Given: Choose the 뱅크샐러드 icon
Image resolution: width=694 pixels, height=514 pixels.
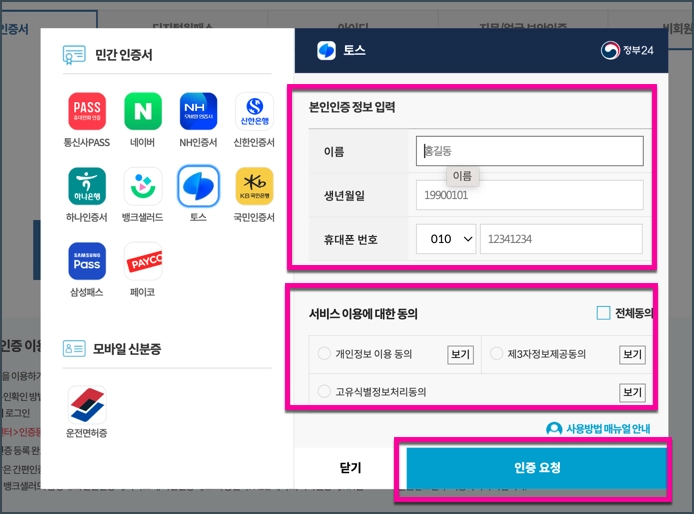Looking at the screenshot, I should 143,186.
